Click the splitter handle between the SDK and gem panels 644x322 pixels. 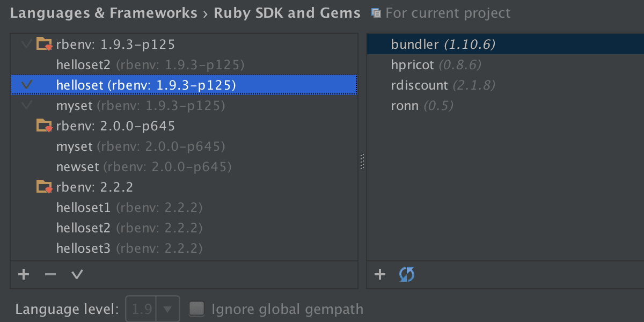362,162
